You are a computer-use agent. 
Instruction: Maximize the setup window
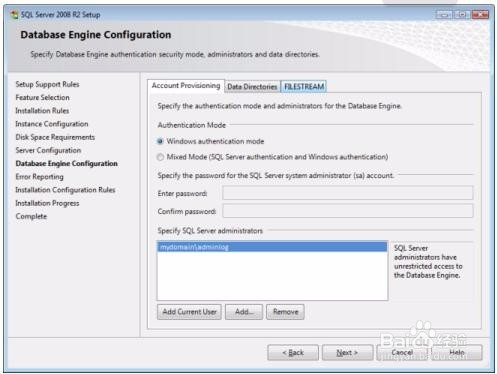(x=462, y=14)
